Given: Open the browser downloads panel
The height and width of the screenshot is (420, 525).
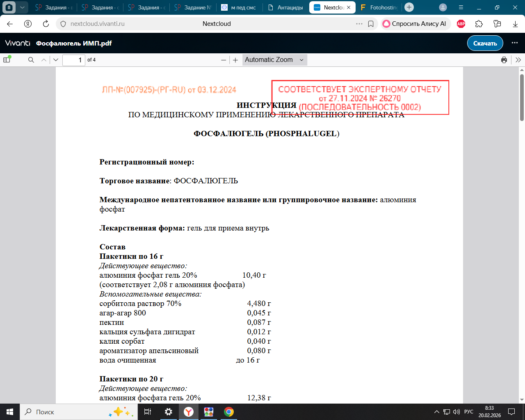Looking at the screenshot, I should (x=515, y=24).
